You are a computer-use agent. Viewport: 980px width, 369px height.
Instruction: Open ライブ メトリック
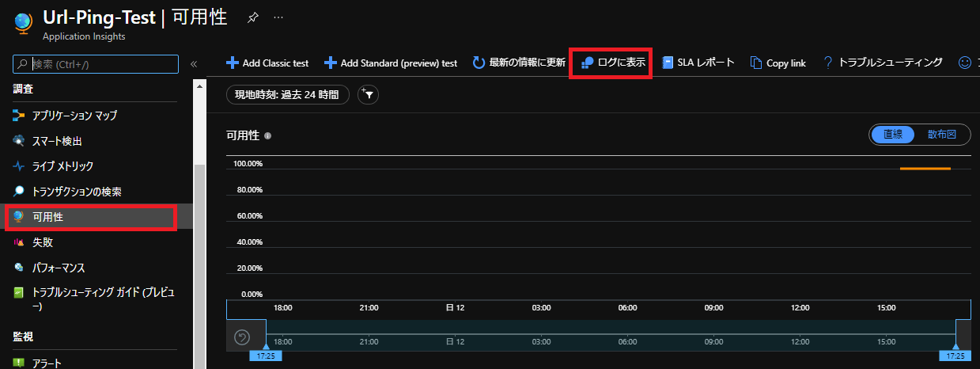coord(62,166)
